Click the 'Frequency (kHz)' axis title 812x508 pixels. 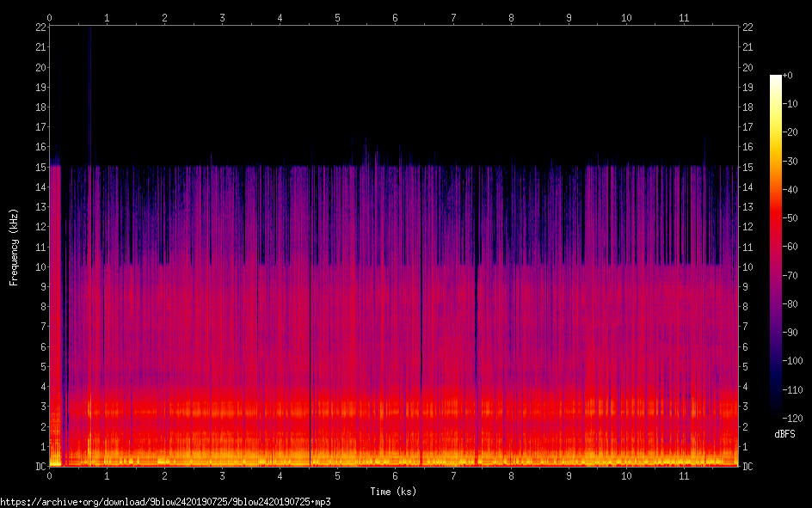(x=14, y=248)
